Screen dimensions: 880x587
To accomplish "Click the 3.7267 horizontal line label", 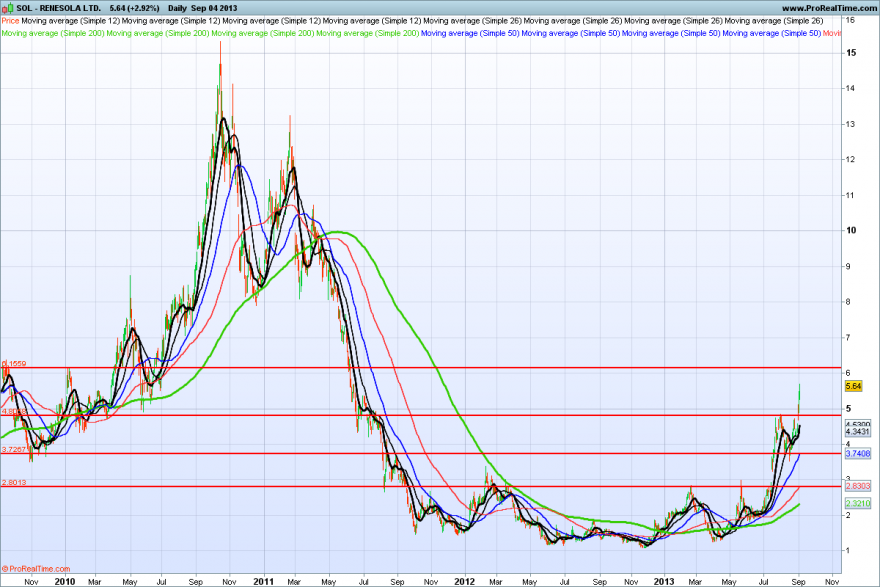I will click(x=13, y=450).
